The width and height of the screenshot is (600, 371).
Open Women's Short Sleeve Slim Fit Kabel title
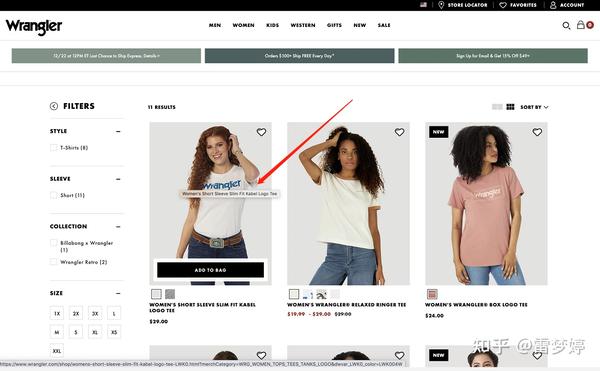click(x=202, y=308)
